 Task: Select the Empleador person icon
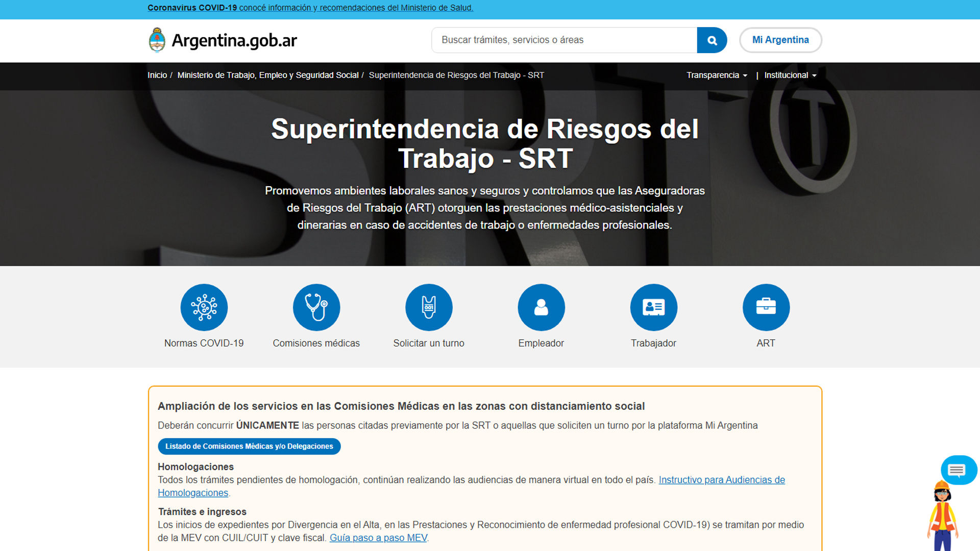(541, 307)
